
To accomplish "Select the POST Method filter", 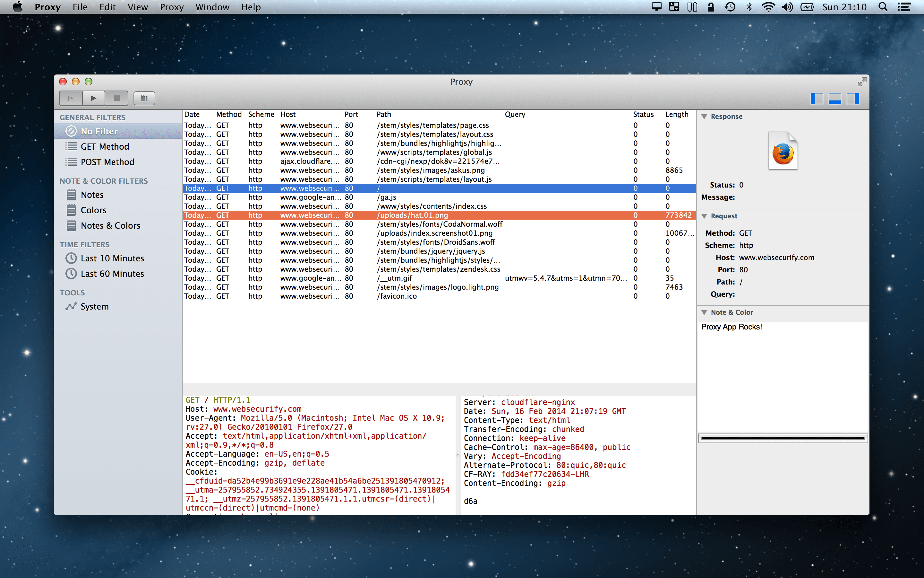I will point(118,162).
